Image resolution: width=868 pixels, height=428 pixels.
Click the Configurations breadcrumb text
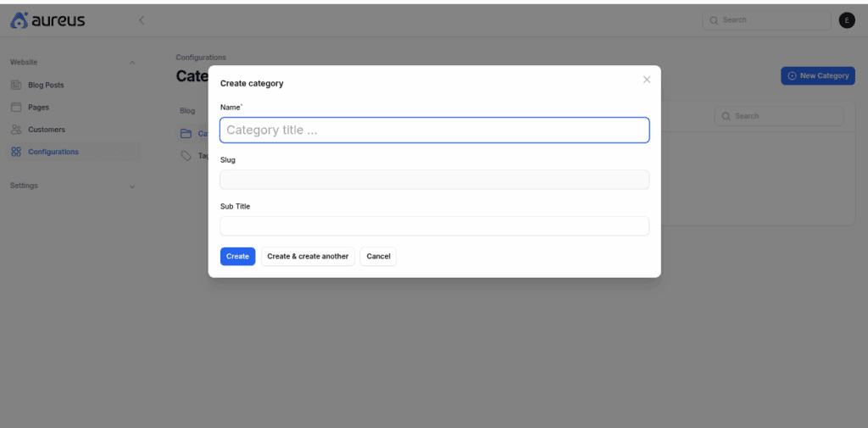pos(201,58)
